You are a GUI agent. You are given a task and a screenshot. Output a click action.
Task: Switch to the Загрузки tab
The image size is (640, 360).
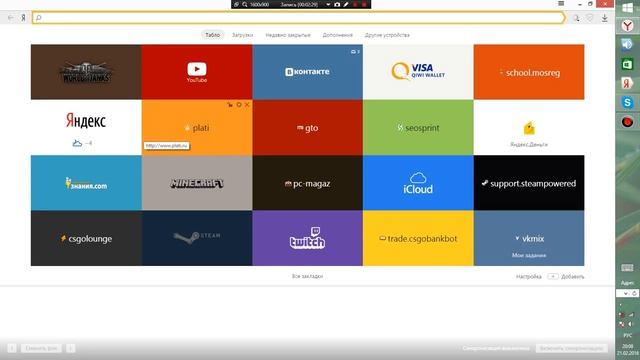point(242,35)
